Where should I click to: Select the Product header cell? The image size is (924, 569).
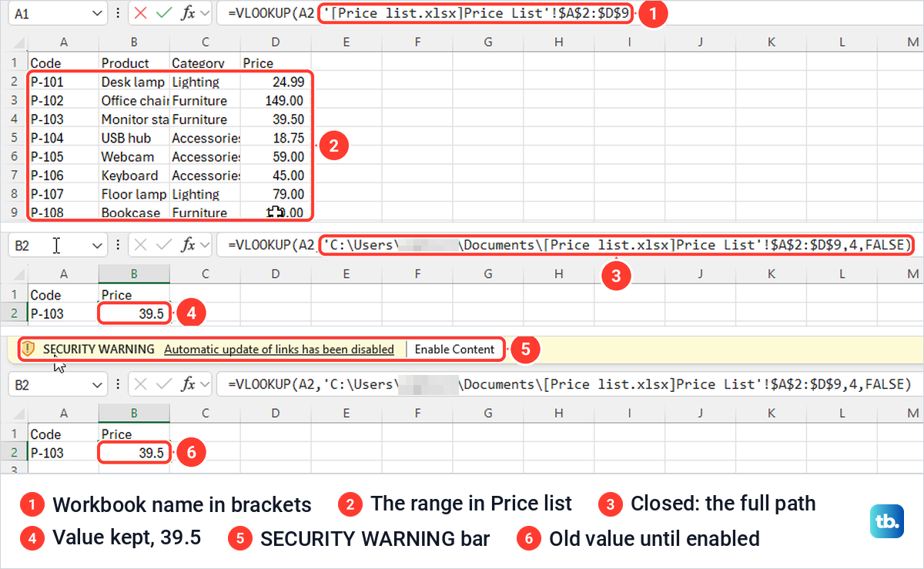coord(133,63)
